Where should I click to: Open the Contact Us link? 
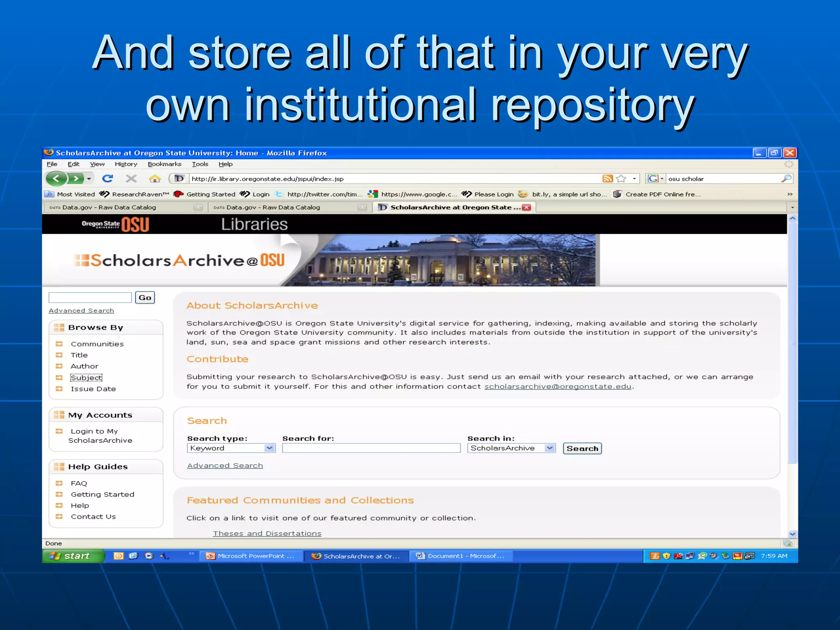93,516
